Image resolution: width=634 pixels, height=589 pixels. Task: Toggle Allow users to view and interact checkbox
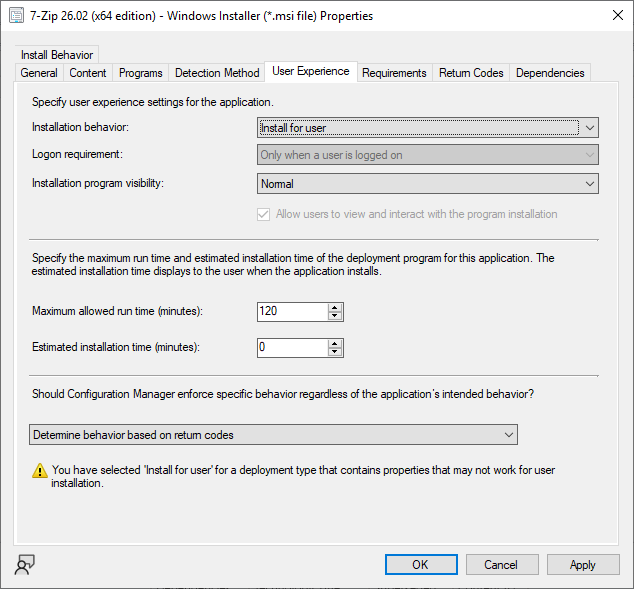pos(263,214)
